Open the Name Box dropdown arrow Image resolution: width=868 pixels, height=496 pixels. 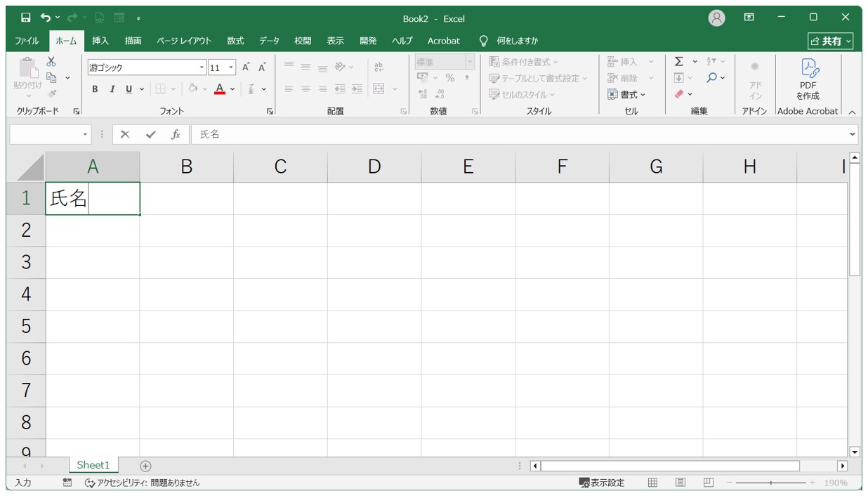point(86,134)
